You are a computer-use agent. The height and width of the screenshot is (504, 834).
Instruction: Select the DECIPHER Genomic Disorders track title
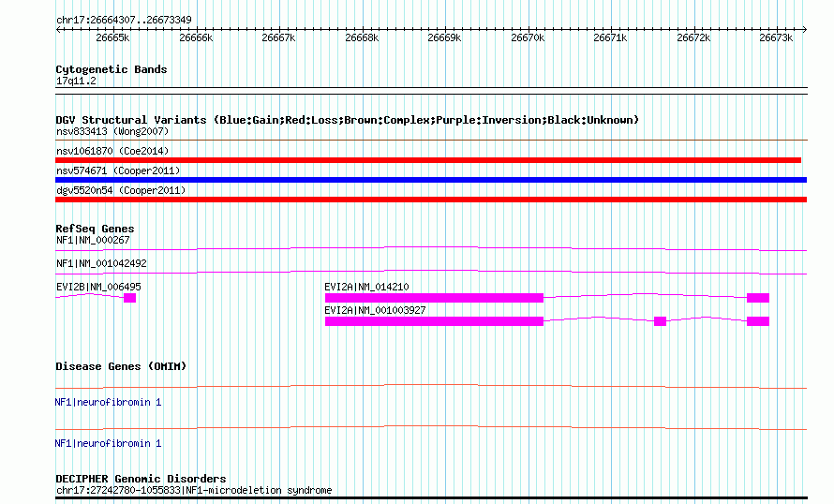[x=141, y=479]
